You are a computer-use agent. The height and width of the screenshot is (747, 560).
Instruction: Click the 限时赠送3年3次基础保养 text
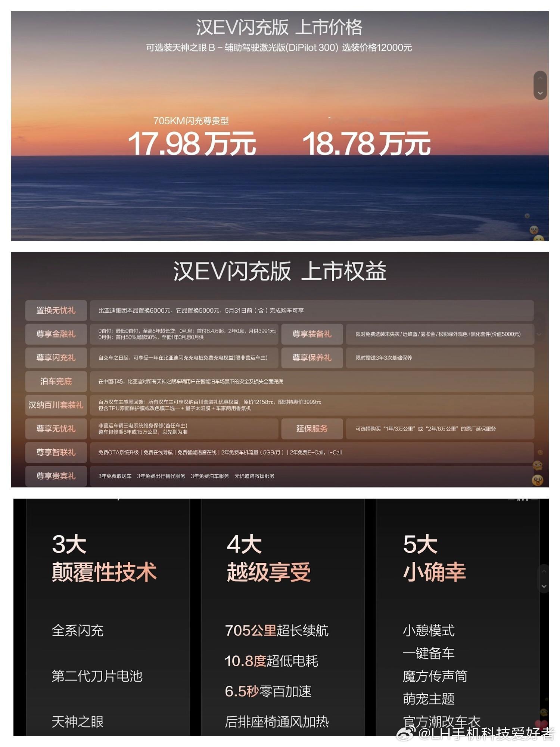tap(384, 358)
